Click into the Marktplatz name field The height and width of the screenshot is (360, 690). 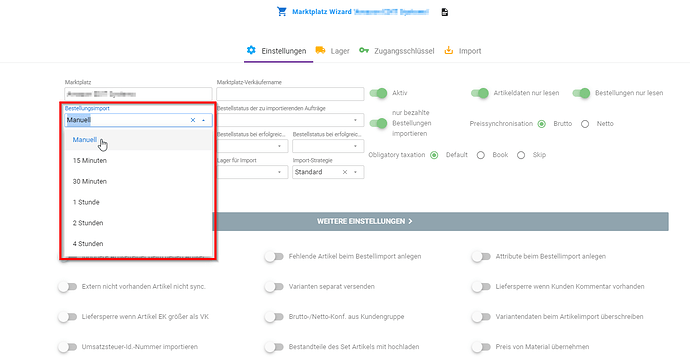tap(138, 94)
